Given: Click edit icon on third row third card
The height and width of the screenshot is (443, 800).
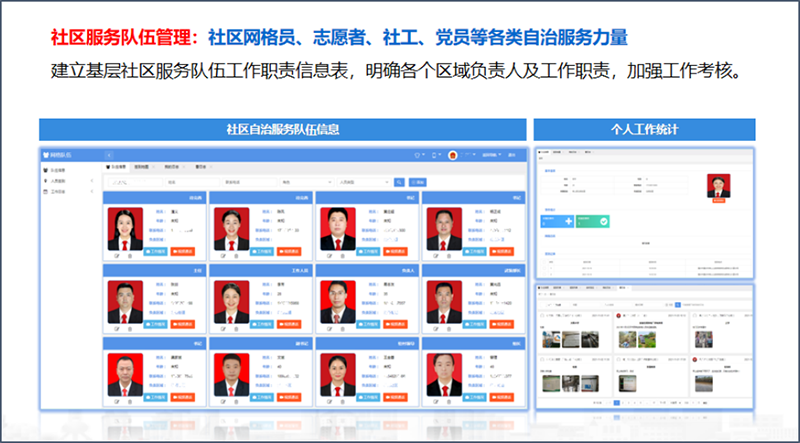Looking at the screenshot, I should point(330,402).
